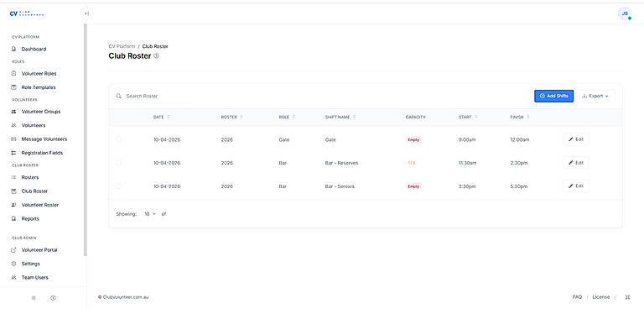Open the Export dropdown
The height and width of the screenshot is (309, 644).
click(595, 96)
